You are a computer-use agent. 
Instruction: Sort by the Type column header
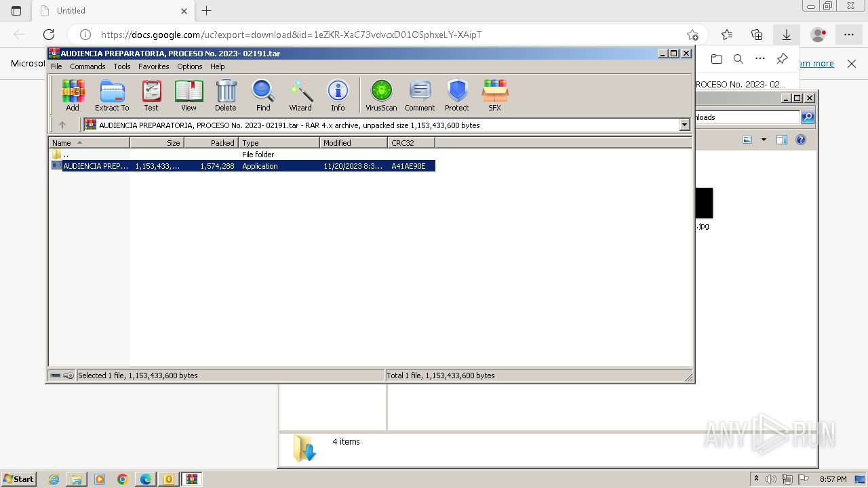[279, 142]
